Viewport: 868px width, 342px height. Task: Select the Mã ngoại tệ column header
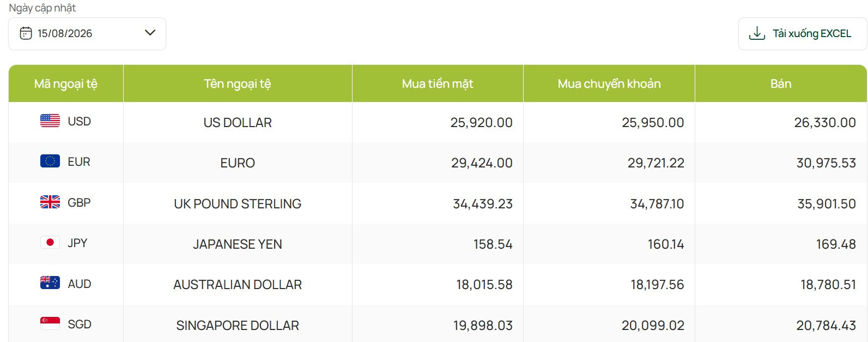point(66,83)
